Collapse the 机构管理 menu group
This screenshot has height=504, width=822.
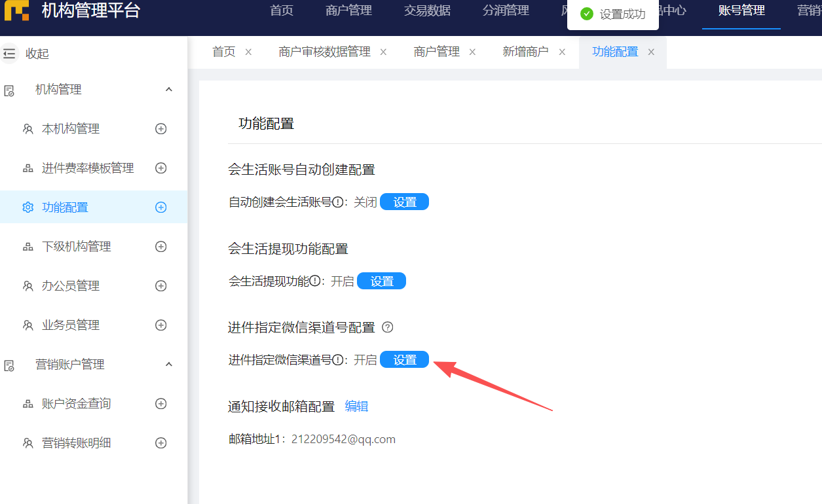click(168, 90)
